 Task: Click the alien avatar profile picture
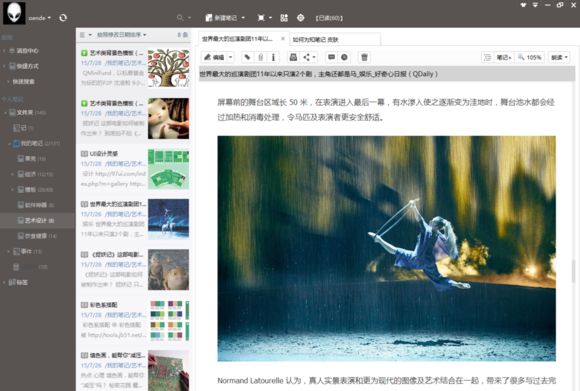(14, 13)
